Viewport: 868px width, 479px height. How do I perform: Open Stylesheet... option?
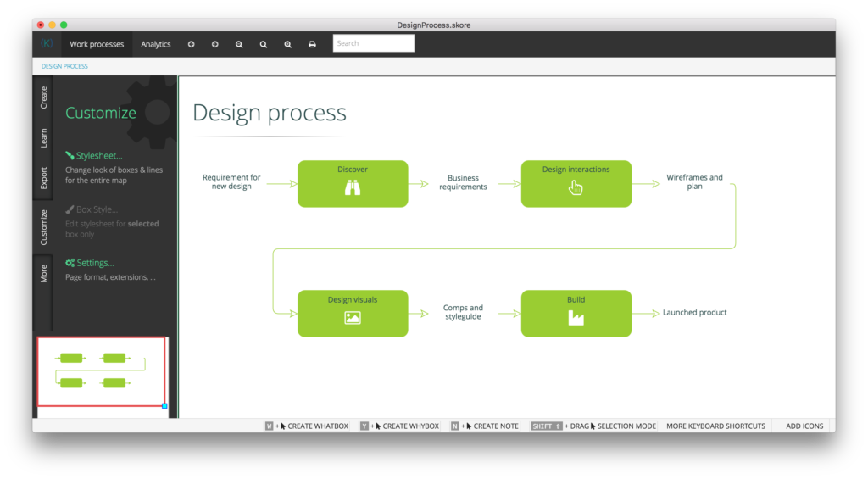[99, 156]
